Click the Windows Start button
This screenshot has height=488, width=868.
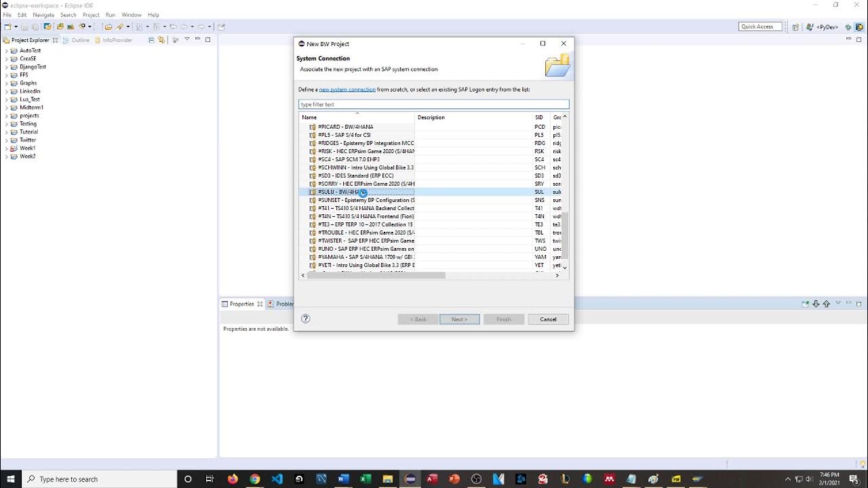pyautogui.click(x=10, y=479)
